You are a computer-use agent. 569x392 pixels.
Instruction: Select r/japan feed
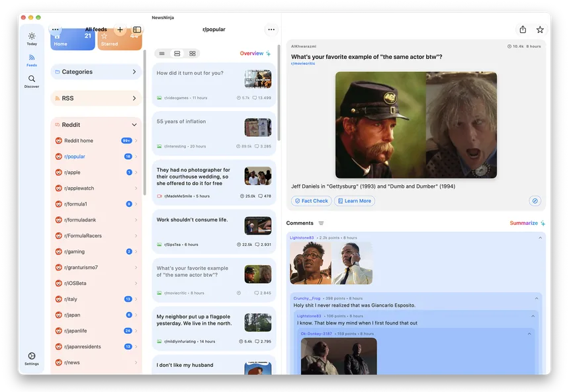(x=96, y=315)
